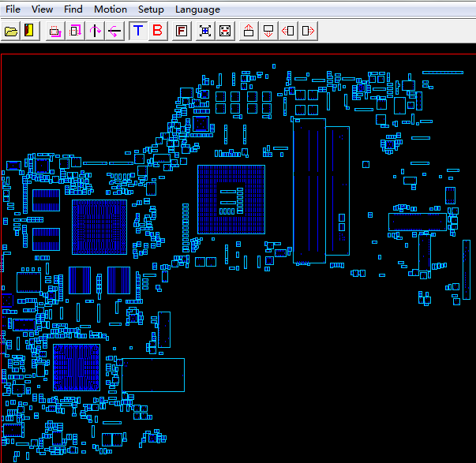Select the large central BGA chip
Image resolution: width=476 pixels, height=463 pixels.
click(231, 200)
